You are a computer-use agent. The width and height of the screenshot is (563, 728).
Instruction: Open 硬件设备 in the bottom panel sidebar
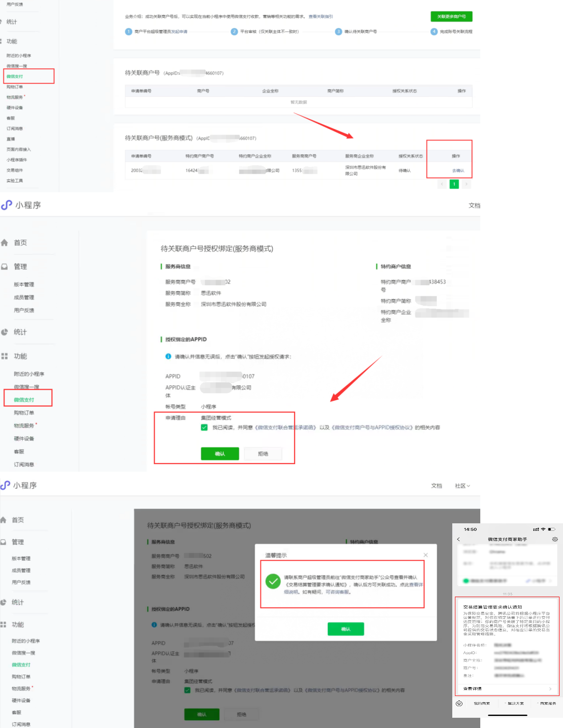coord(21,700)
